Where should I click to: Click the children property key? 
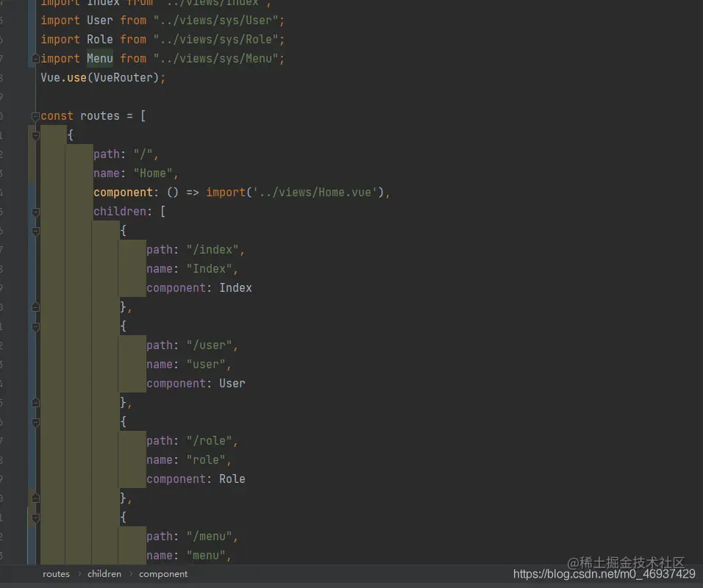[x=120, y=212]
